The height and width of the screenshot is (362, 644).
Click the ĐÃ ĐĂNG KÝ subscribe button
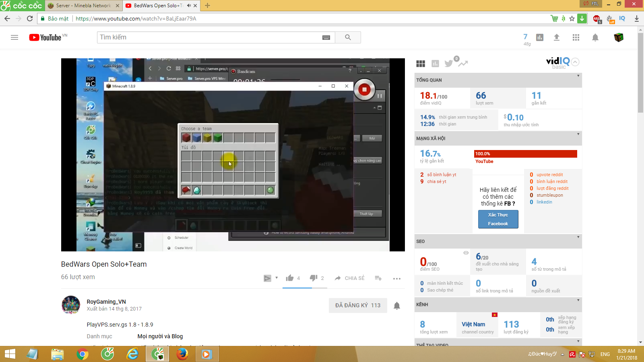tap(358, 305)
